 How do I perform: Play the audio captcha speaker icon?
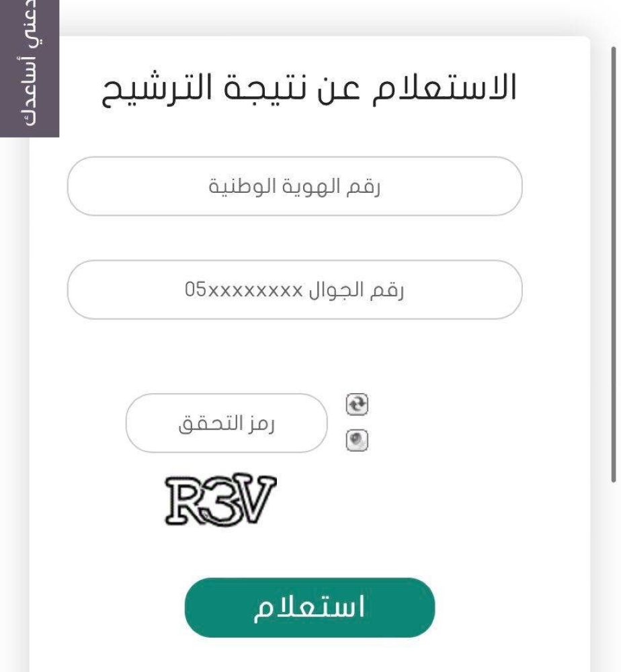tap(358, 441)
